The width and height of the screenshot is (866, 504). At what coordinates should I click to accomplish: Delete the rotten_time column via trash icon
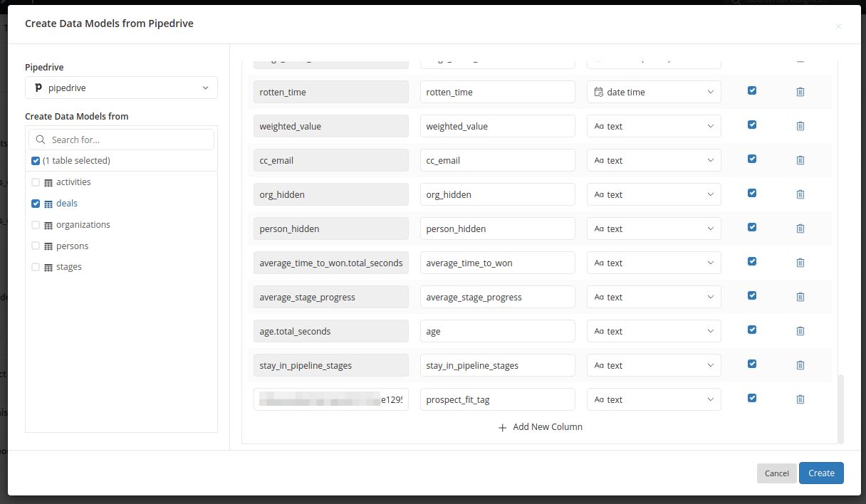pyautogui.click(x=800, y=92)
